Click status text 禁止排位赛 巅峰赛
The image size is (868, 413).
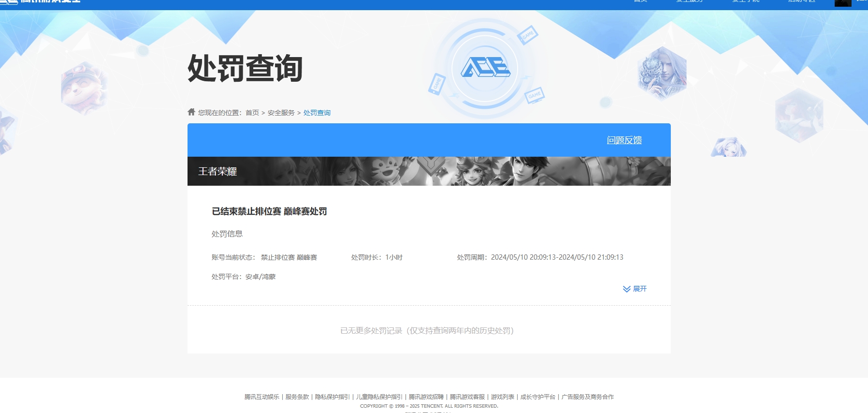coord(289,257)
